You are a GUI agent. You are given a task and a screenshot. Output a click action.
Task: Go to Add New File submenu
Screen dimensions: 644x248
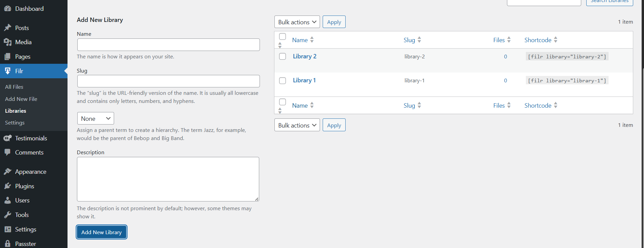pyautogui.click(x=21, y=99)
